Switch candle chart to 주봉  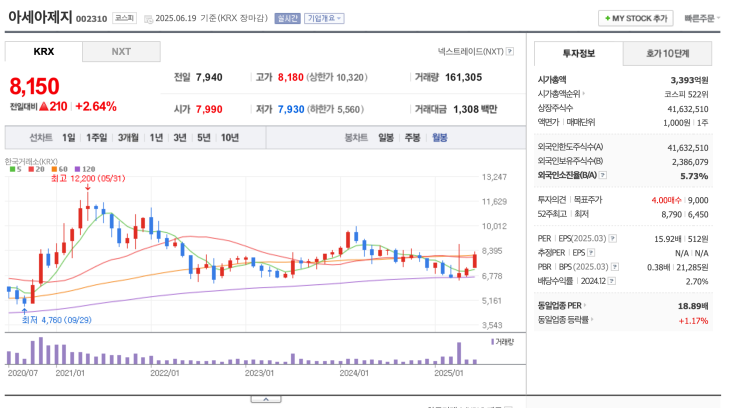point(412,137)
